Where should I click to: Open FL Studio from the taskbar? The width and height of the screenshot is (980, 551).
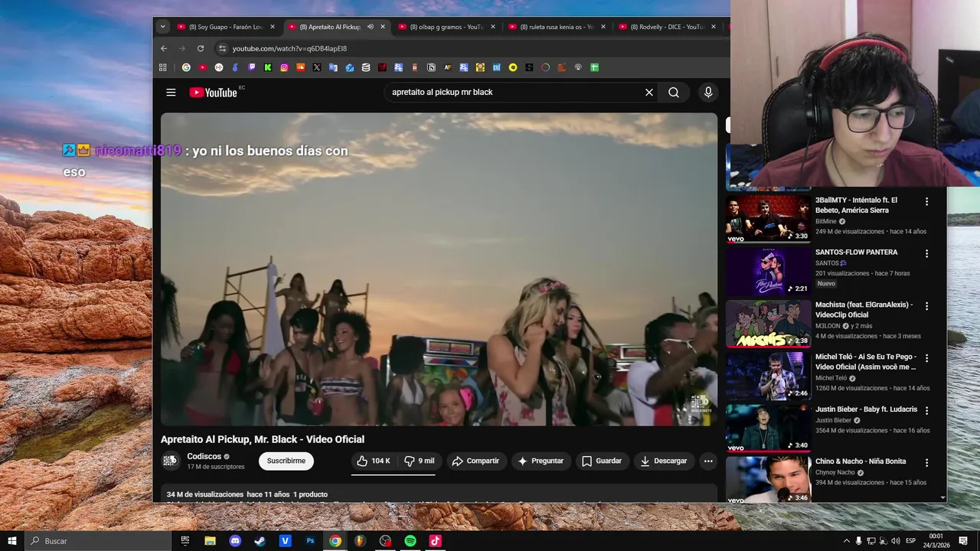click(361, 541)
